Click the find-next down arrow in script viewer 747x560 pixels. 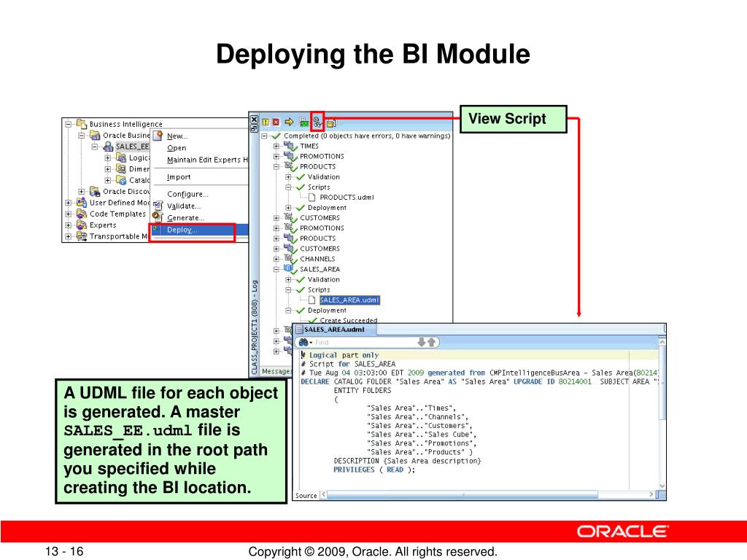[x=421, y=342]
